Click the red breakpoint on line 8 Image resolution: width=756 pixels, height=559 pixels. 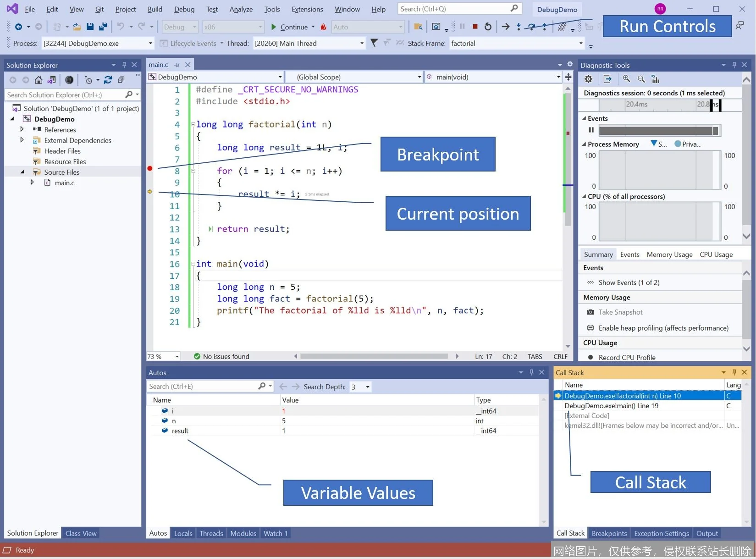[x=149, y=168]
